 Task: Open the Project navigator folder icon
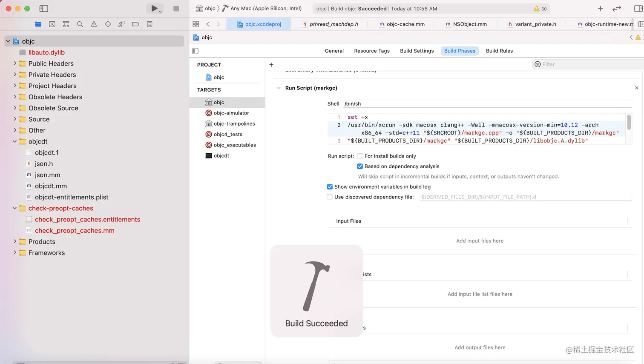tap(38, 24)
